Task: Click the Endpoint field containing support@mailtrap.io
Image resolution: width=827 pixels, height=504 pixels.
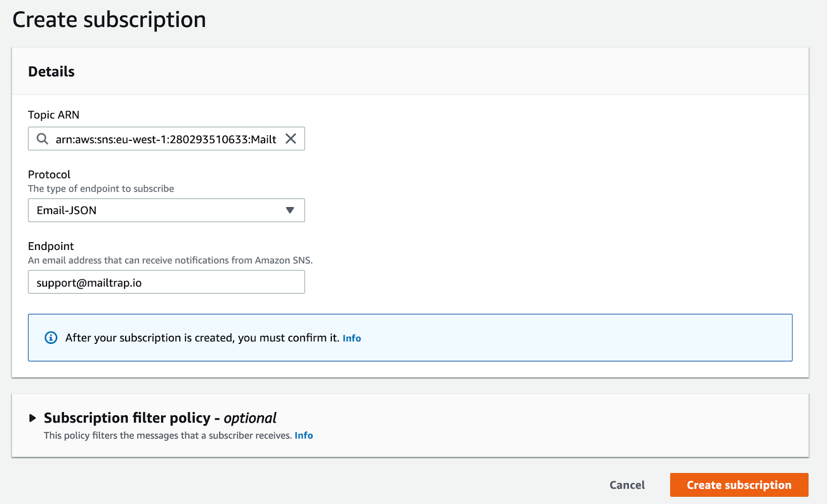Action: (x=166, y=282)
